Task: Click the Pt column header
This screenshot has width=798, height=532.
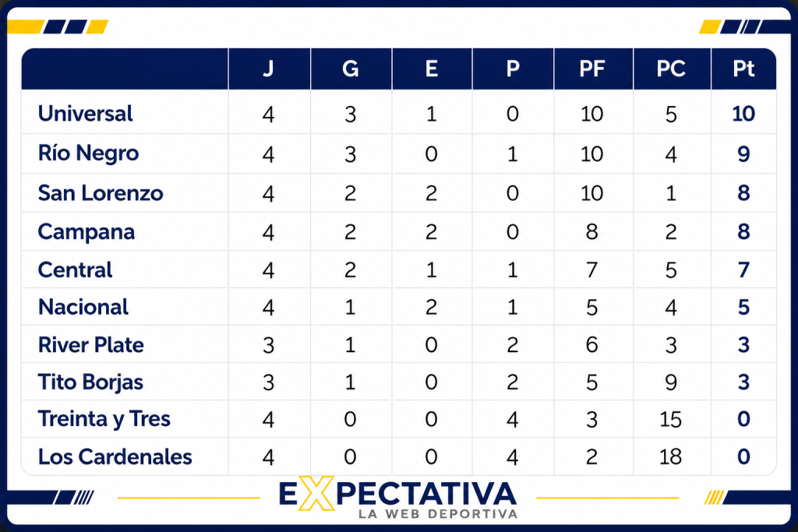Action: [x=743, y=69]
